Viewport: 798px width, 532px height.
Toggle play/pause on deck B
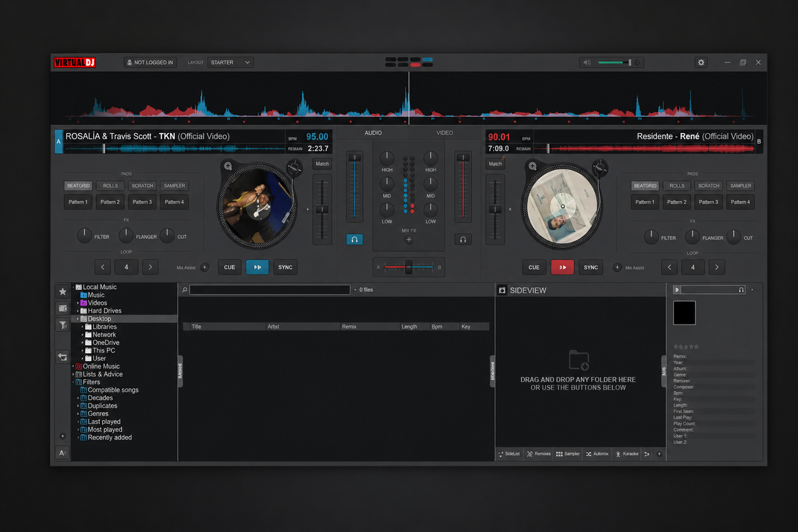click(x=562, y=267)
